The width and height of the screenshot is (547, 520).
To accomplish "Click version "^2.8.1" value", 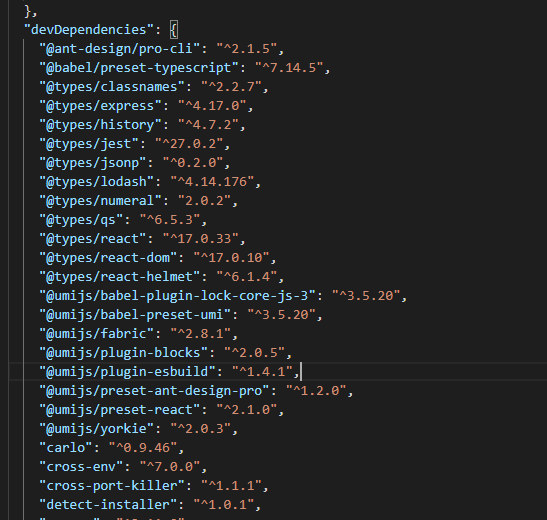I will (201, 334).
